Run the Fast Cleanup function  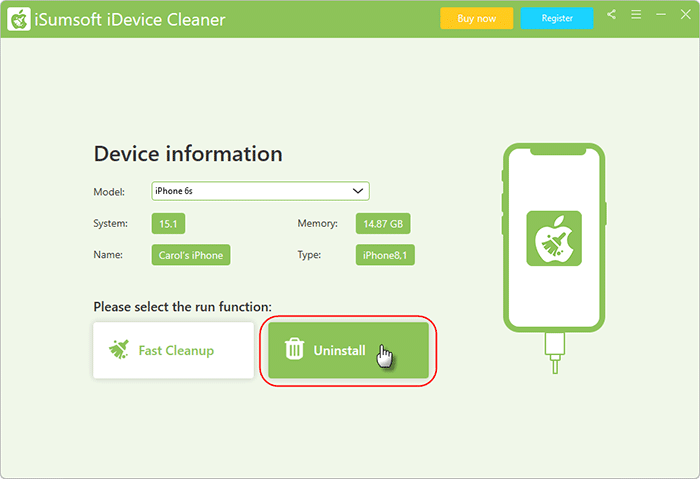coord(173,350)
